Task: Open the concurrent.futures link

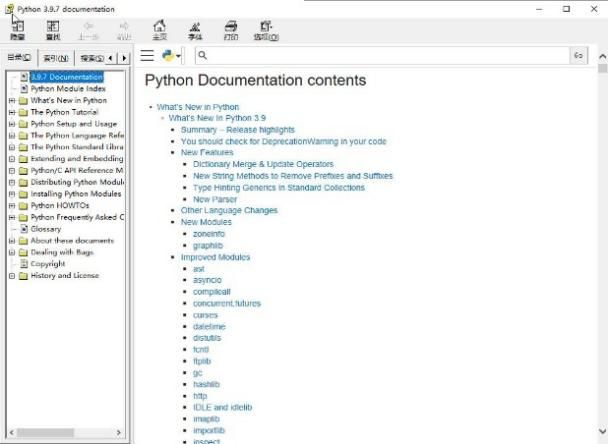Action: point(227,303)
